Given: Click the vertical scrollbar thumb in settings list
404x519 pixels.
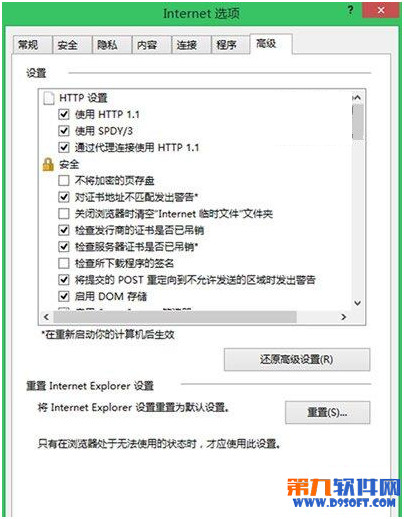Looking at the screenshot, I should (x=357, y=122).
